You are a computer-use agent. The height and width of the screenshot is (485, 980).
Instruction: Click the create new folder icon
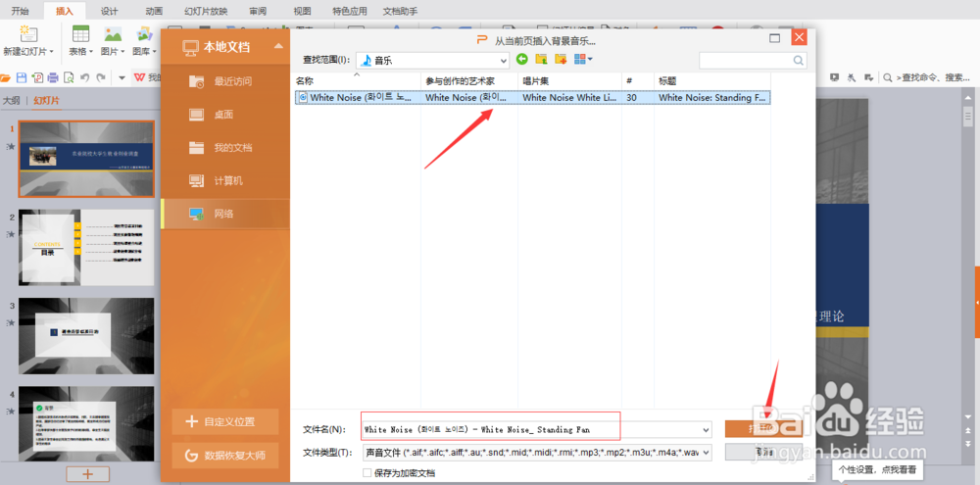click(561, 60)
